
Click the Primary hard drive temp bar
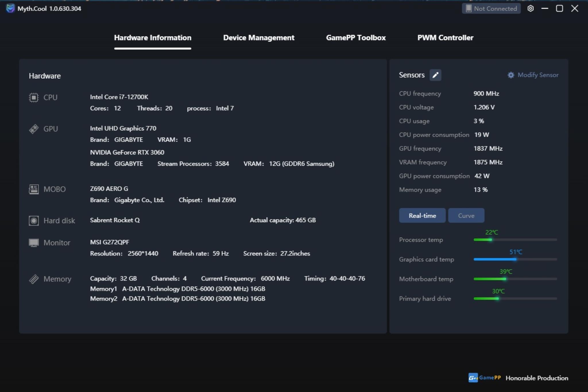tap(515, 298)
